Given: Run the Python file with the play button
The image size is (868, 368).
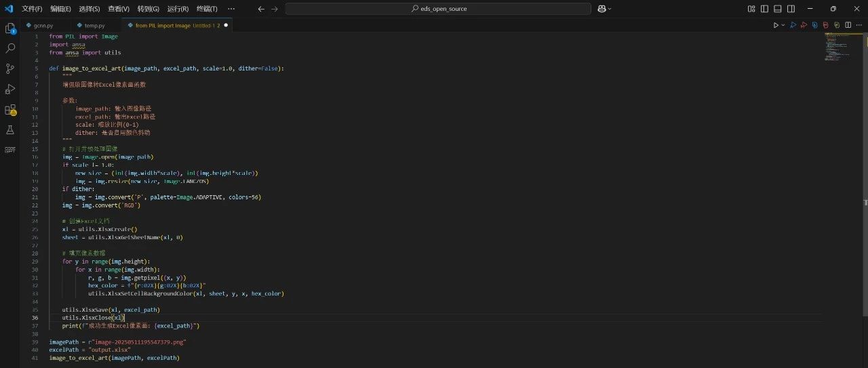Looking at the screenshot, I should (x=776, y=25).
